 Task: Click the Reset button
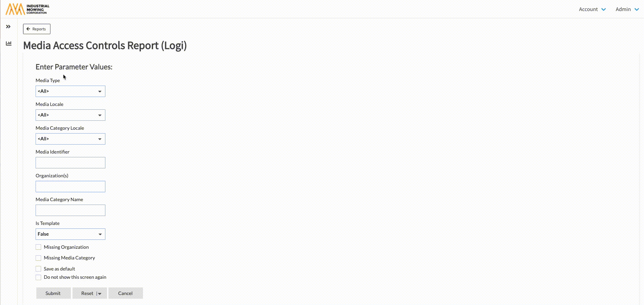click(87, 293)
